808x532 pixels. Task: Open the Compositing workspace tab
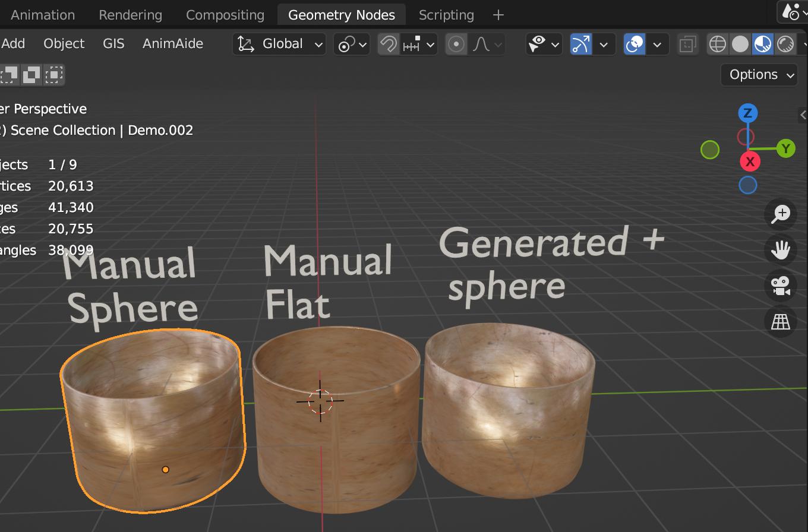[x=225, y=15]
